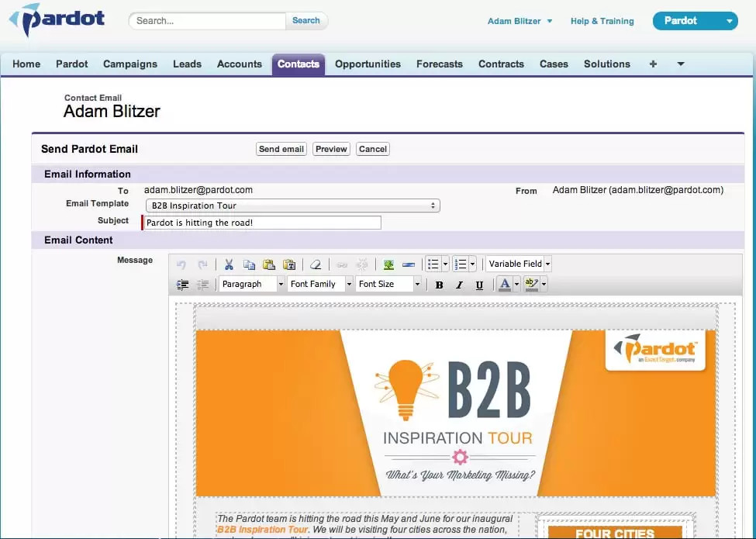Image resolution: width=756 pixels, height=539 pixels.
Task: Click the bulleted list icon
Action: pyautogui.click(x=433, y=264)
